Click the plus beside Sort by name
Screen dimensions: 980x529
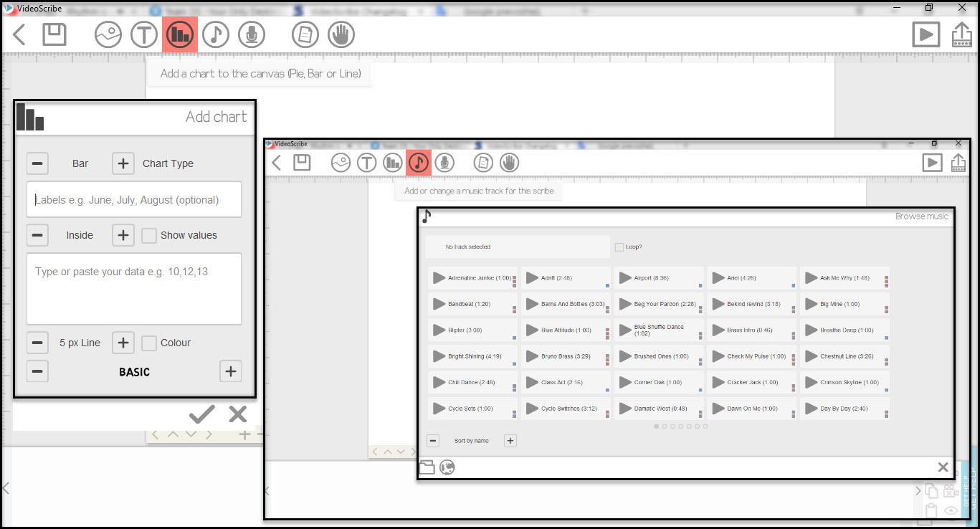[510, 441]
